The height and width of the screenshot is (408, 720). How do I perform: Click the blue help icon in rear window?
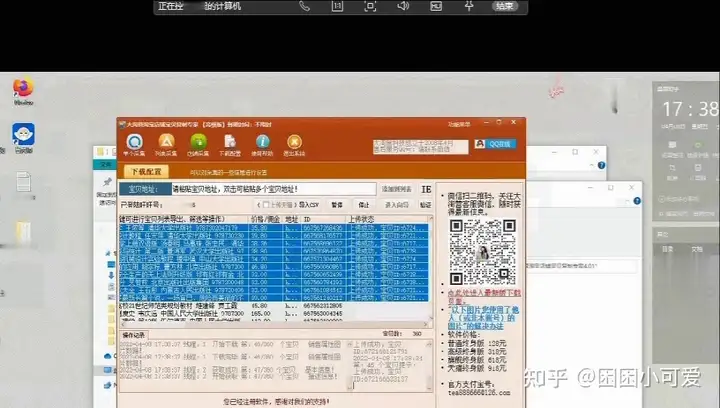coord(602,165)
